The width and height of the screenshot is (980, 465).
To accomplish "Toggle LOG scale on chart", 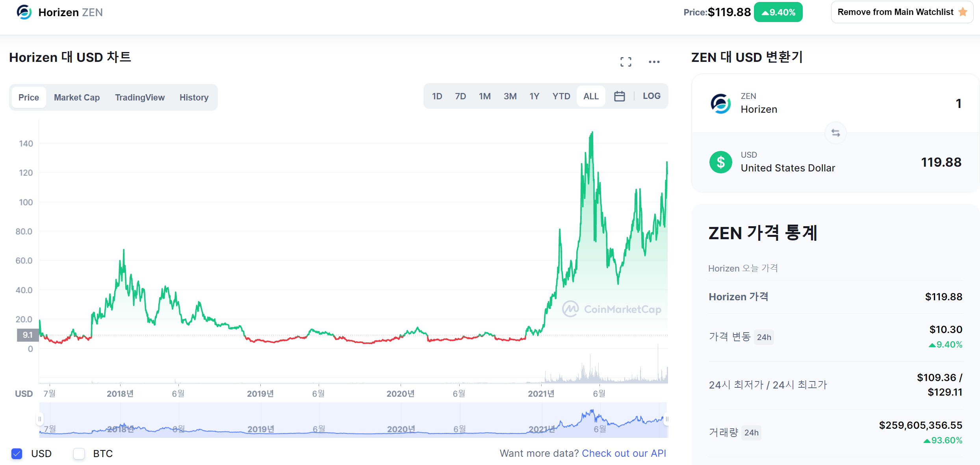I will coord(651,96).
